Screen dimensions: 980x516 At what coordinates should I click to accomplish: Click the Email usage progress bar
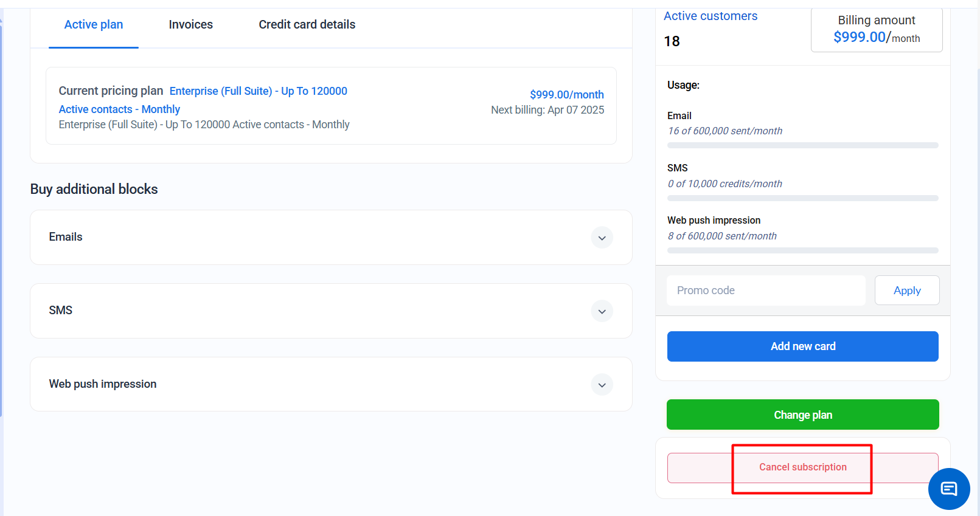point(802,145)
